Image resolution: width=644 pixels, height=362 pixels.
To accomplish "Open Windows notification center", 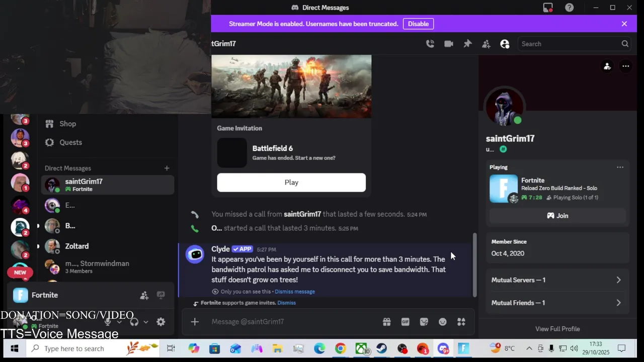I will (x=621, y=348).
